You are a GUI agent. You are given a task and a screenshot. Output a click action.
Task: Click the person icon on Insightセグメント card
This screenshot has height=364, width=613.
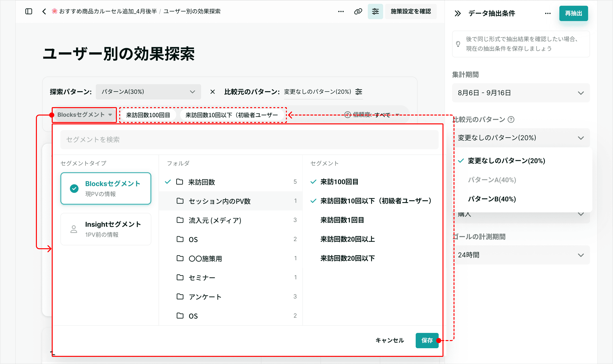[x=74, y=229]
